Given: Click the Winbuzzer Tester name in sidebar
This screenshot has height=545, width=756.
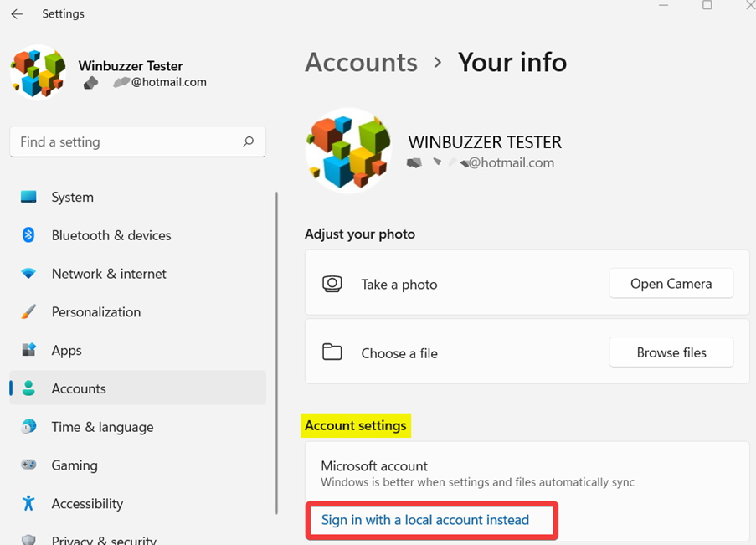Looking at the screenshot, I should [x=130, y=65].
